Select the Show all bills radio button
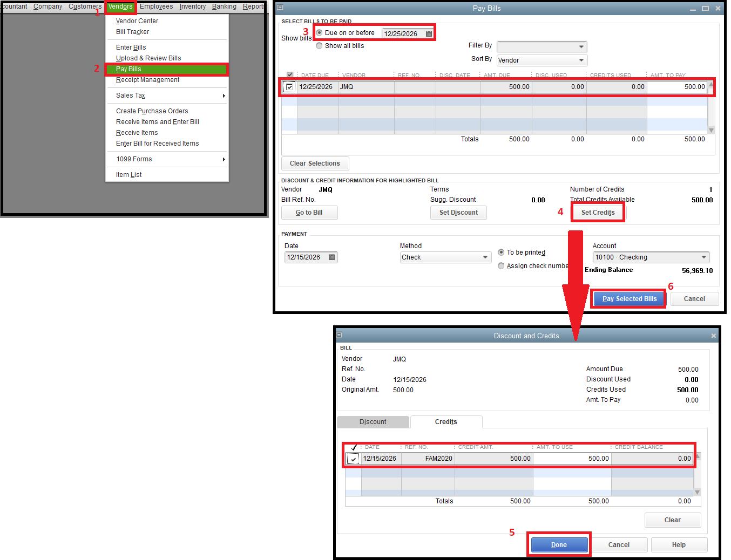 pos(319,46)
